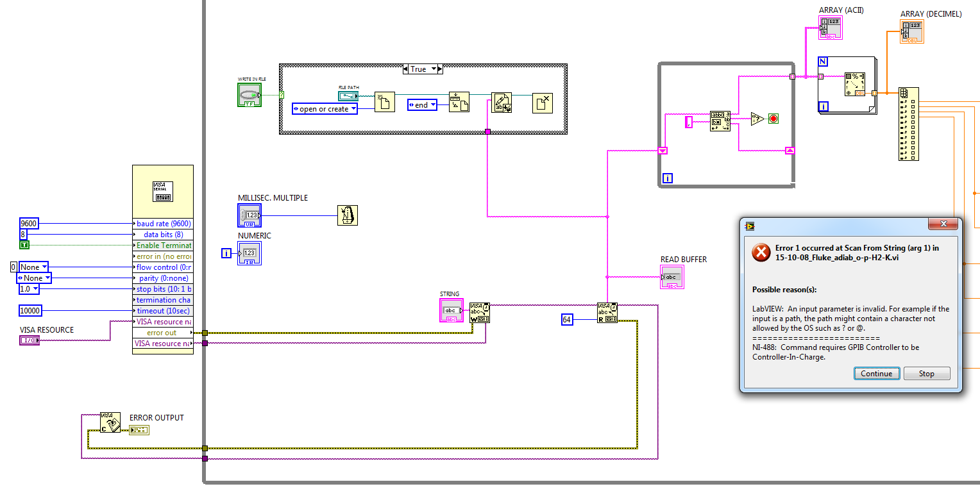Click the 'error in (no erro' terminal row
980x491 pixels.
[x=162, y=256]
